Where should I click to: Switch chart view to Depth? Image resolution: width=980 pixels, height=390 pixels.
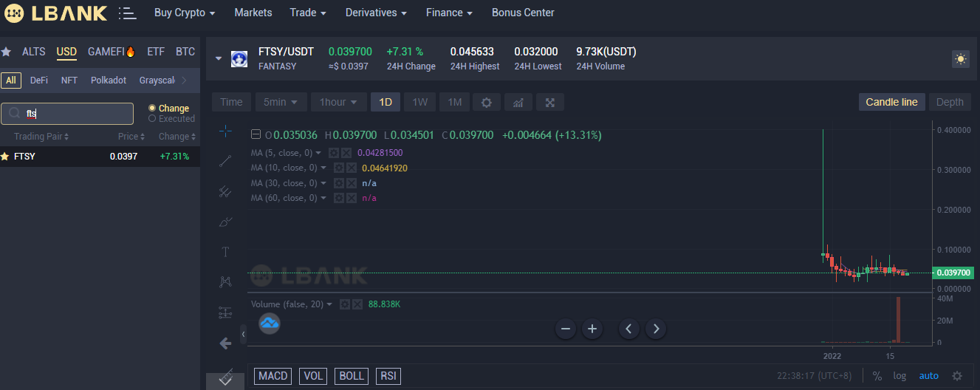click(x=950, y=102)
